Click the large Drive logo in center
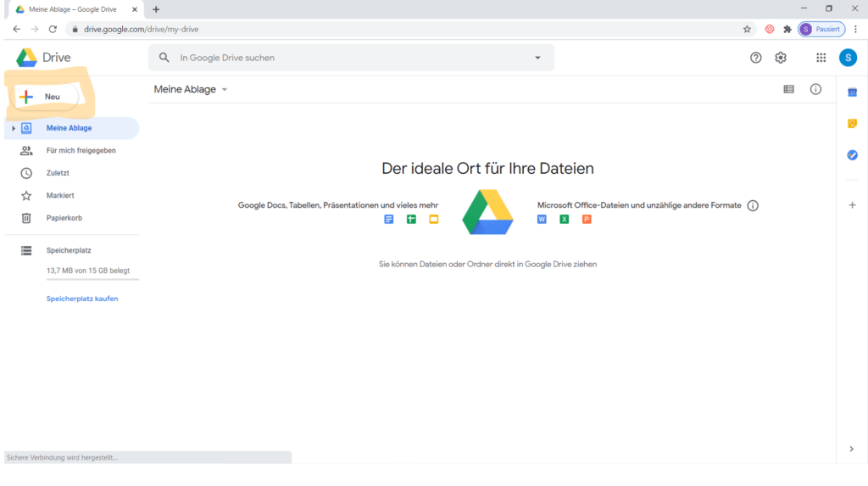 487,212
